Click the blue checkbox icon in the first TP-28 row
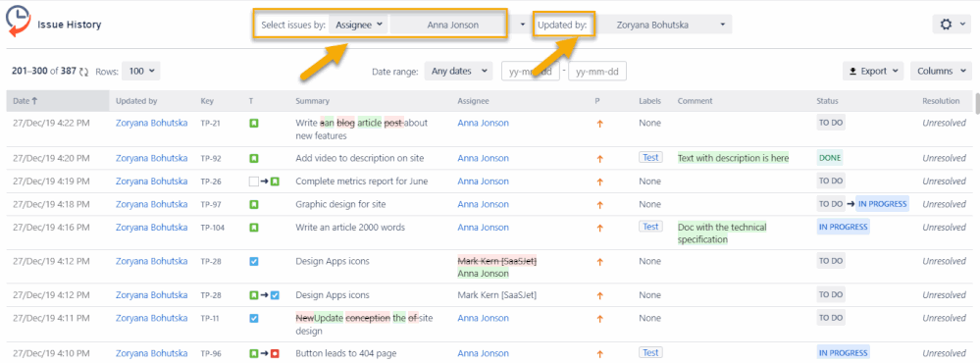 254,261
